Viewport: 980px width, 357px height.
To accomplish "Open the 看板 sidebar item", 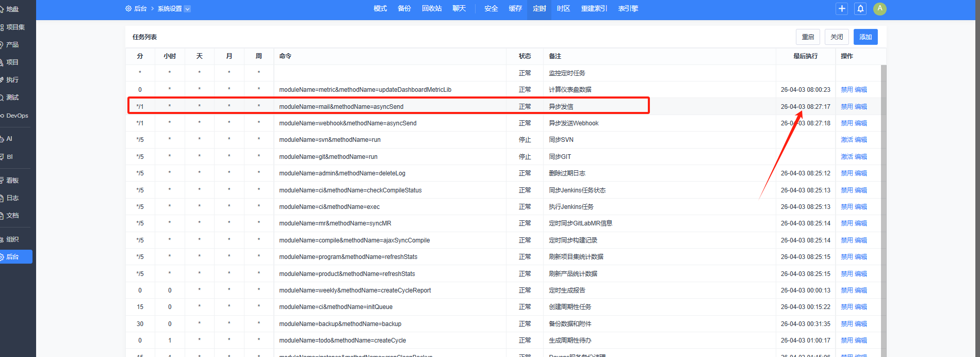I will coord(12,180).
